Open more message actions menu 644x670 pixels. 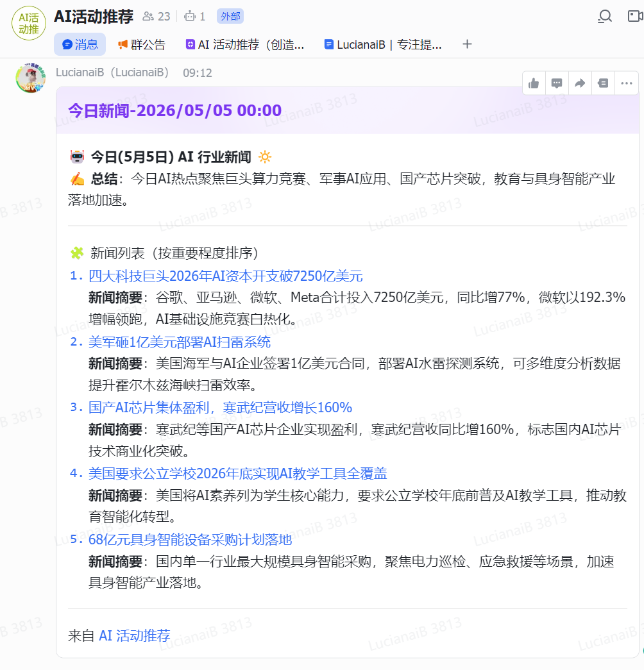(627, 83)
